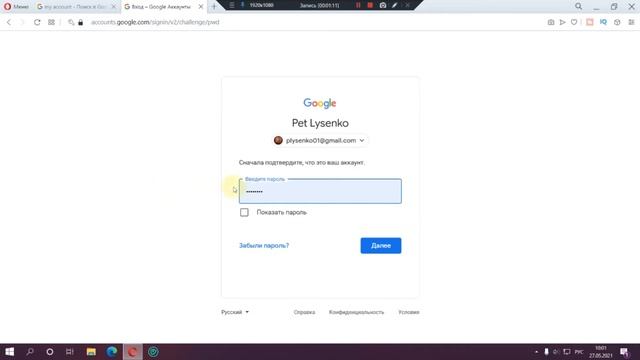The image size is (640, 360).
Task: Open Task View on taskbar
Action: (70, 352)
